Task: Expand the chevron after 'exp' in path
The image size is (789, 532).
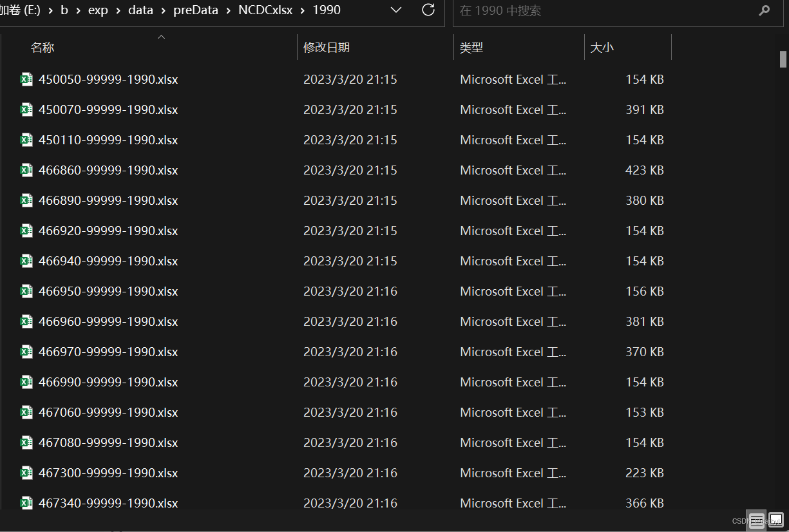Action: point(119,10)
